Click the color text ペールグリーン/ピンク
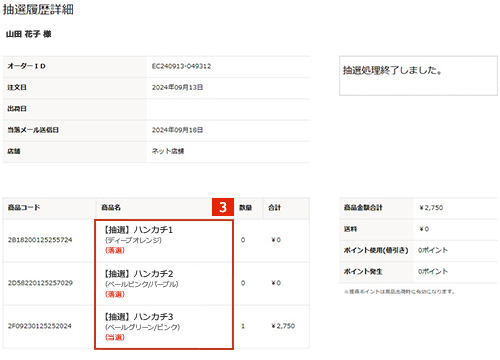Screen dimensions: 500x360 point(142,327)
